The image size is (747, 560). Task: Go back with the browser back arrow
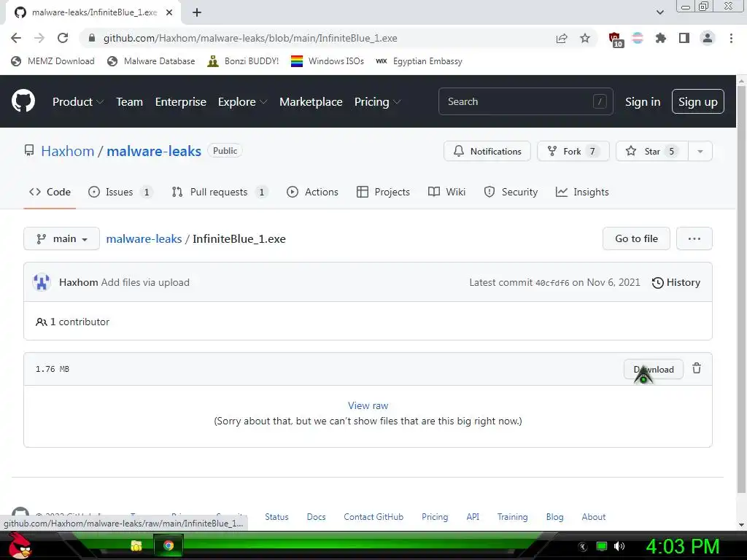[x=16, y=38]
